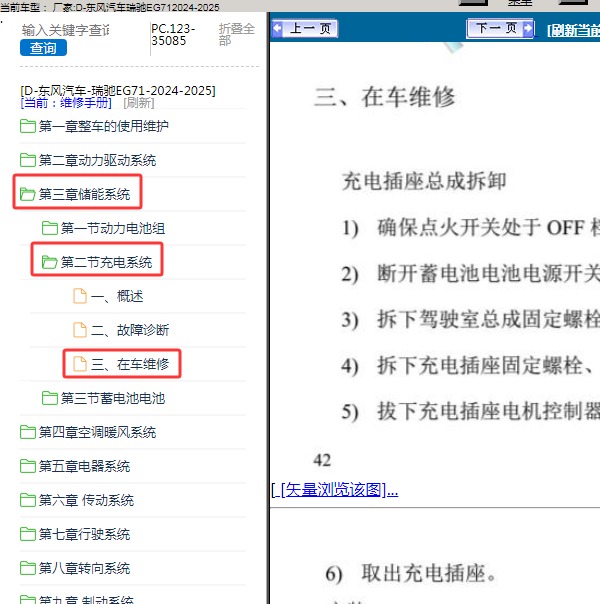The height and width of the screenshot is (604, 600).
Task: Click the [D-东风汽车-瑞驰EG71-2024-2025] title
Action: (118, 91)
